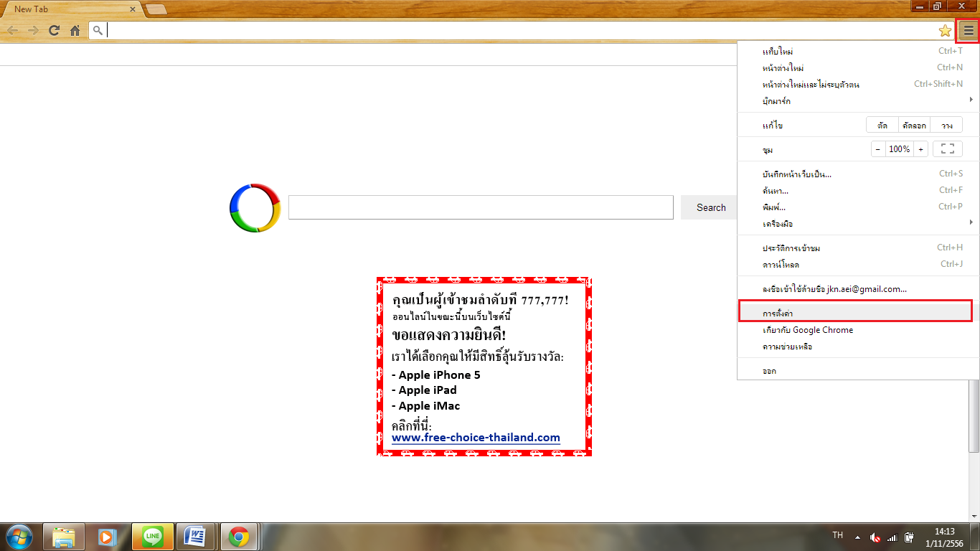This screenshot has width=980, height=551.
Task: Click into the page search box
Action: (x=481, y=207)
